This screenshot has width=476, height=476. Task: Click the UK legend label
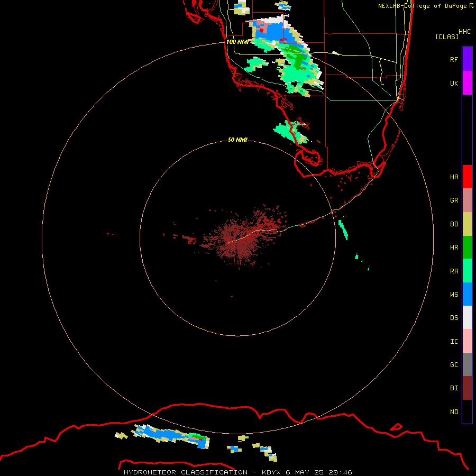pyautogui.click(x=454, y=83)
